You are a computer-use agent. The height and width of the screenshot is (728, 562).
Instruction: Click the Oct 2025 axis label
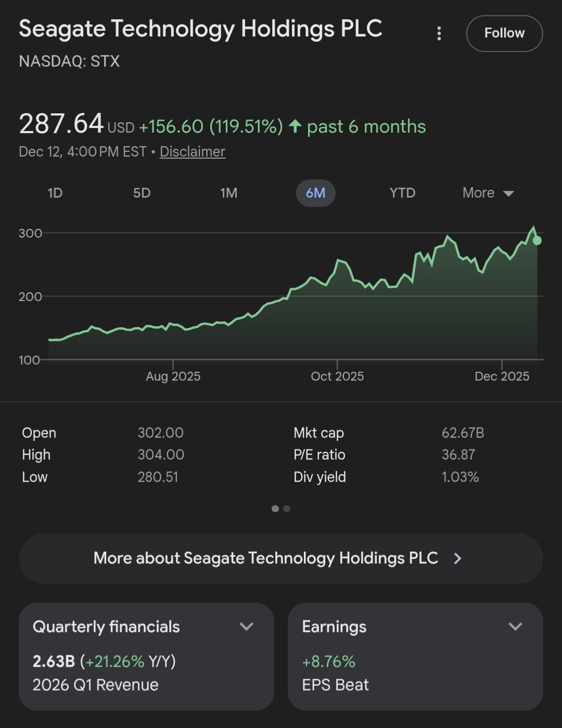[337, 376]
